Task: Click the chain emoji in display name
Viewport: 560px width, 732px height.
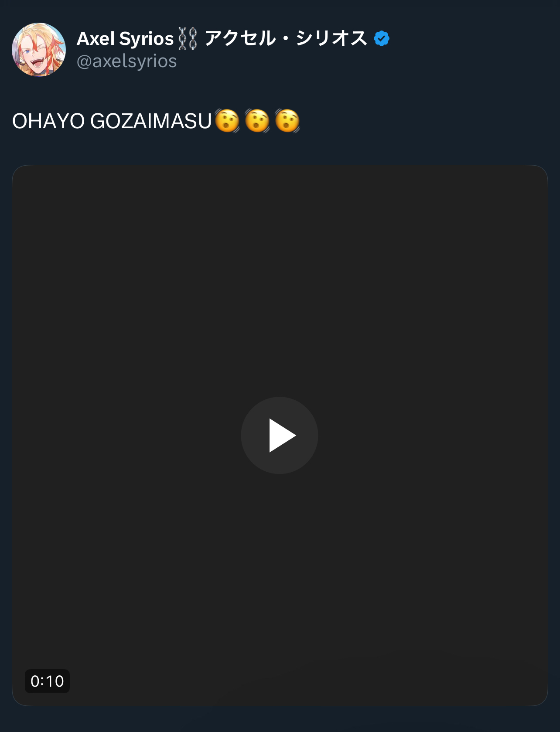Action: point(188,38)
